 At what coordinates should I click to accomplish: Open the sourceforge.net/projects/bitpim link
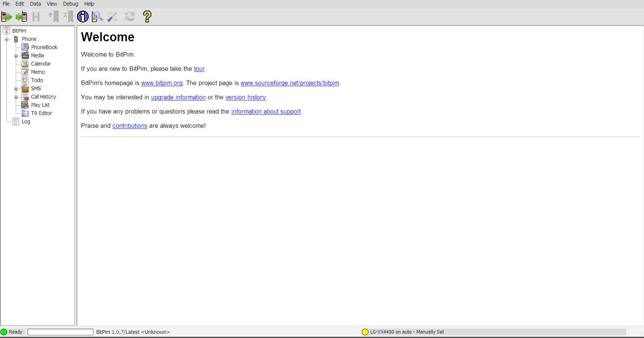(x=290, y=83)
